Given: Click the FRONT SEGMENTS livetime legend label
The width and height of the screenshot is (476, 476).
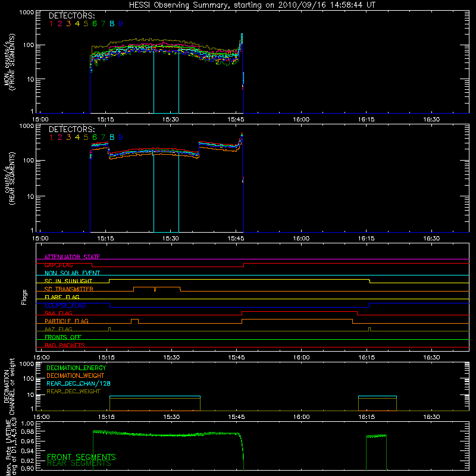Looking at the screenshot, I should point(82,457).
